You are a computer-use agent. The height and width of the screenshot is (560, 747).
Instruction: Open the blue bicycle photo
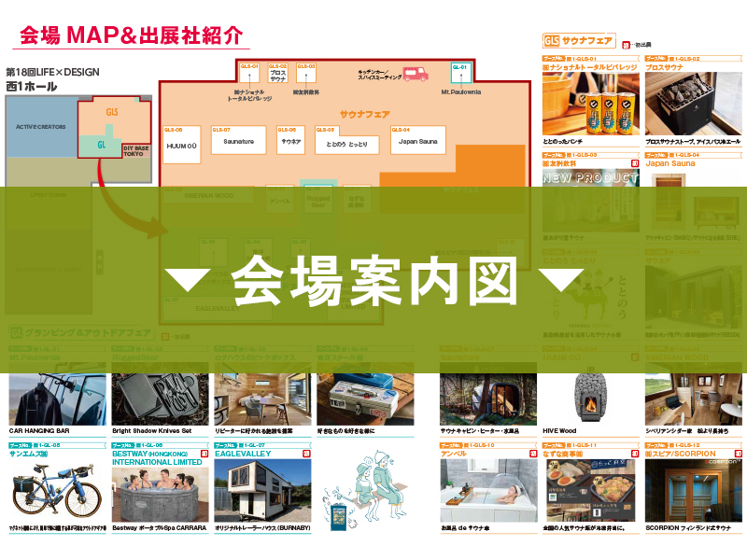point(58,491)
